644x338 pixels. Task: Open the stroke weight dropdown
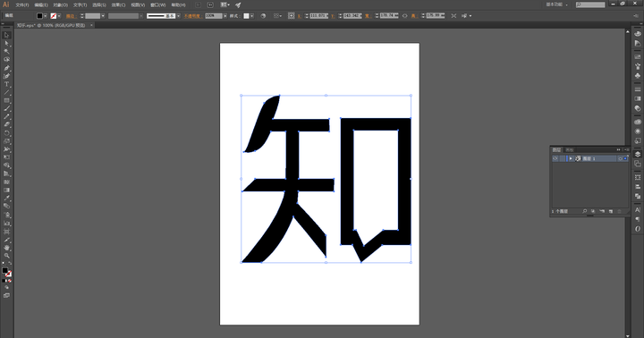coord(103,16)
